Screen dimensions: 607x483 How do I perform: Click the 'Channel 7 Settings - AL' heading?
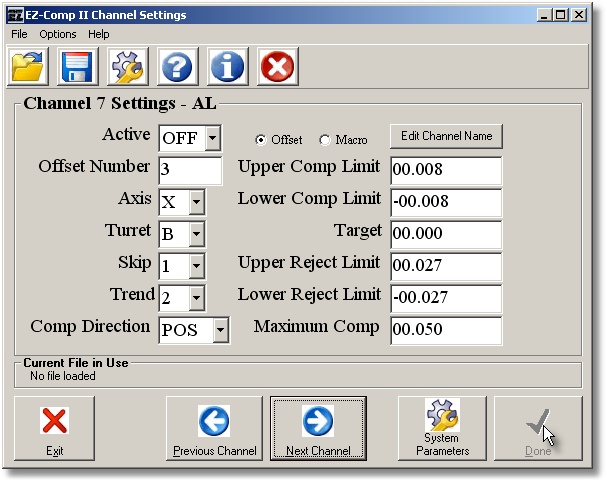[x=120, y=103]
